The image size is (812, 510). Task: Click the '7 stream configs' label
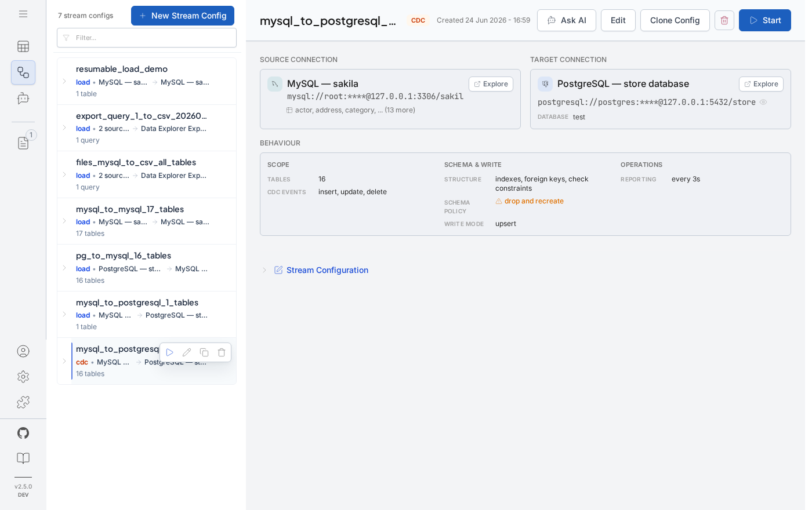pos(86,16)
